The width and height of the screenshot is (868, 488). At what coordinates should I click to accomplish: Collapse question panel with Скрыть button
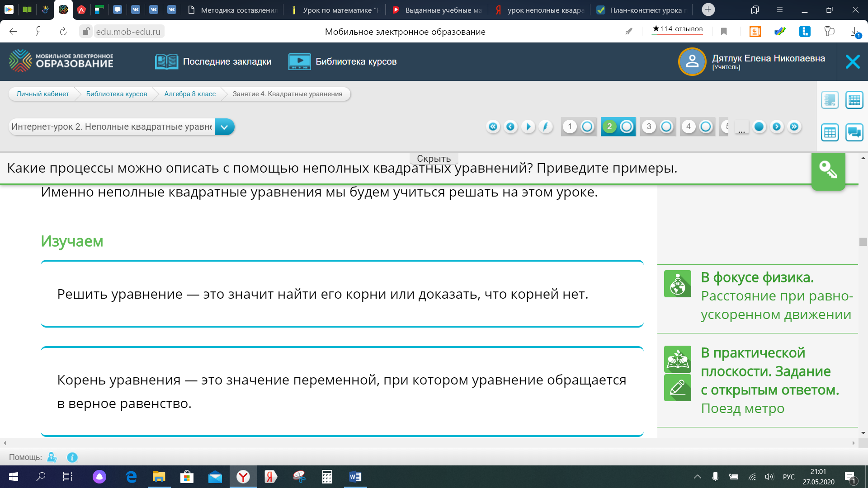pos(434,159)
